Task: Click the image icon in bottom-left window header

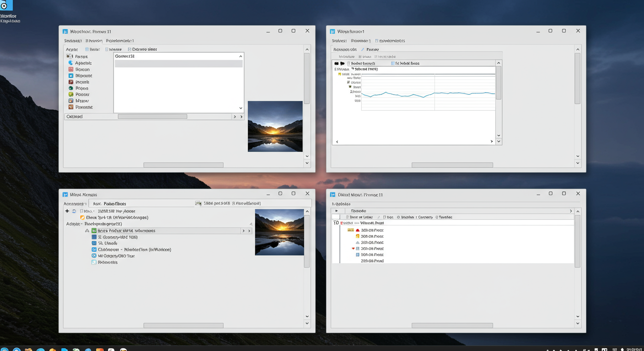Action: 198,203
